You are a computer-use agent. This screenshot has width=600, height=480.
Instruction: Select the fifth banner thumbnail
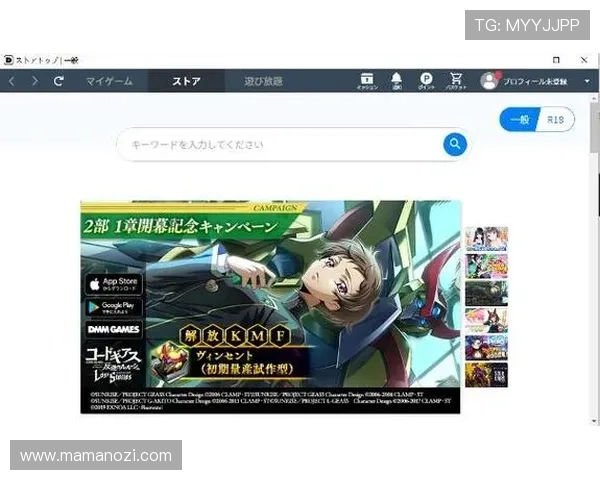tap(486, 348)
